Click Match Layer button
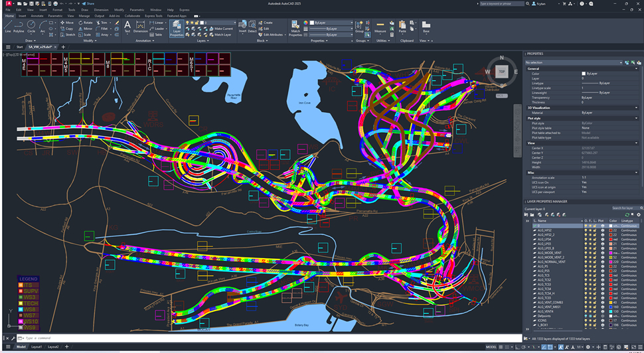The image size is (644, 353). (220, 35)
